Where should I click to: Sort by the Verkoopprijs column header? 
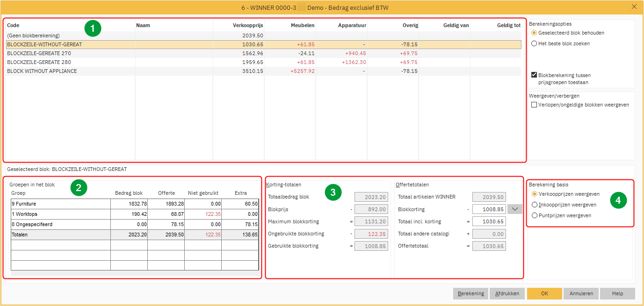click(248, 26)
